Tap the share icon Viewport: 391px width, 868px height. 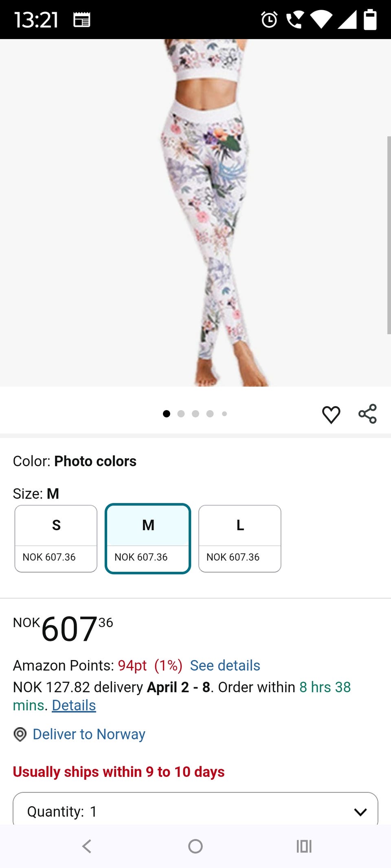pyautogui.click(x=367, y=414)
